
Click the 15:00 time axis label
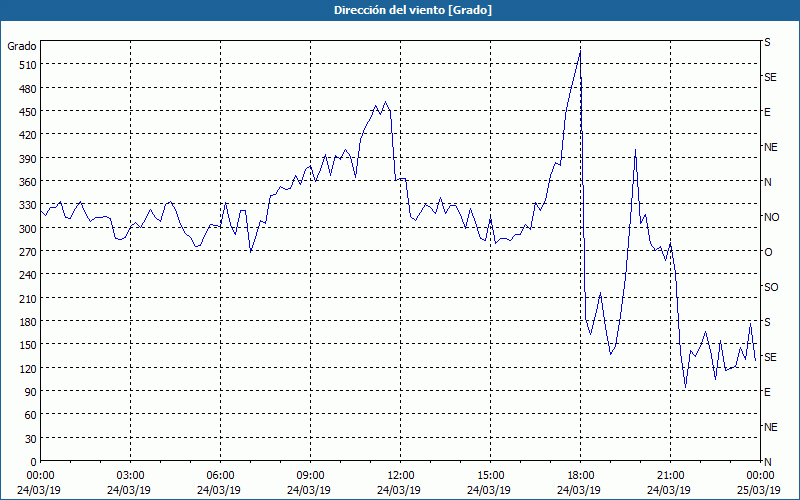pyautogui.click(x=490, y=476)
